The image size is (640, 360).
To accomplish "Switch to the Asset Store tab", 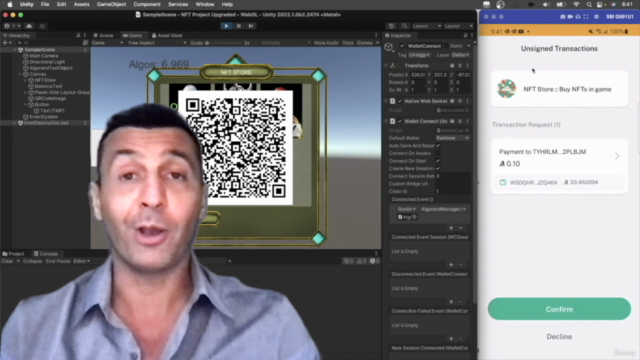I will tap(167, 36).
